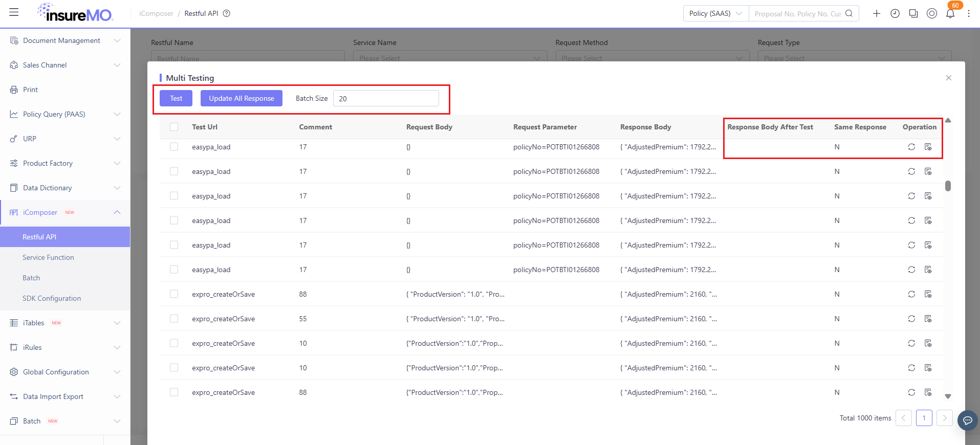The image size is (980, 445).
Task: Click iComposer breadcrumb link
Action: coord(156,13)
